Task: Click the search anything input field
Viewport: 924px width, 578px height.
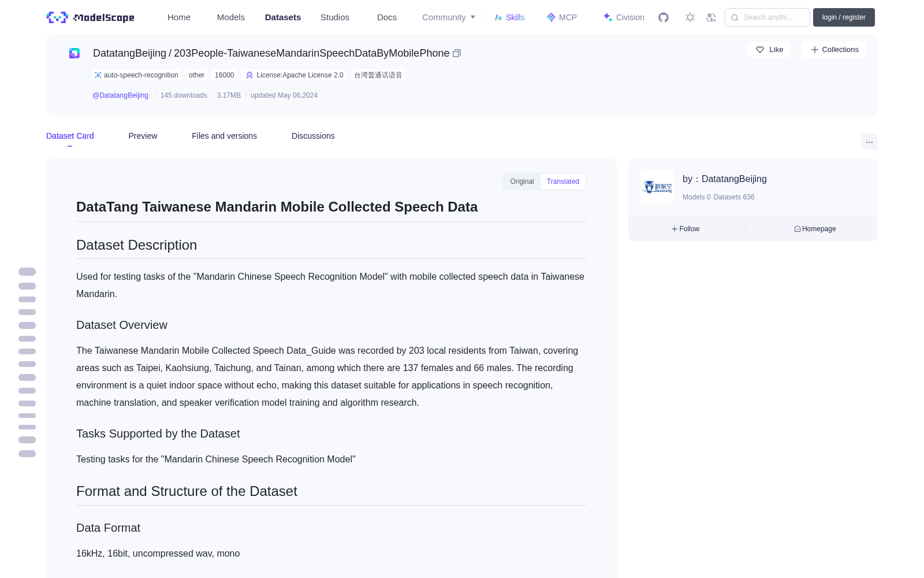Action: (767, 17)
